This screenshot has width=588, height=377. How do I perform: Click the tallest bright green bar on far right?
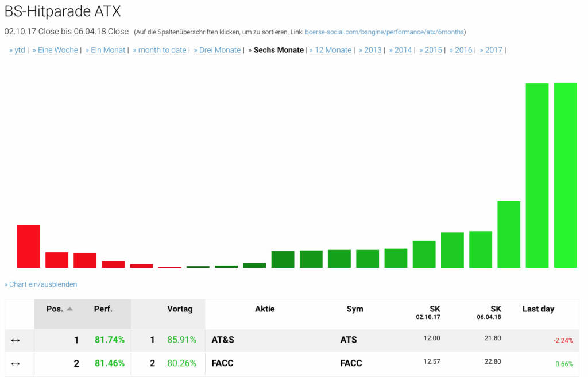(x=565, y=175)
